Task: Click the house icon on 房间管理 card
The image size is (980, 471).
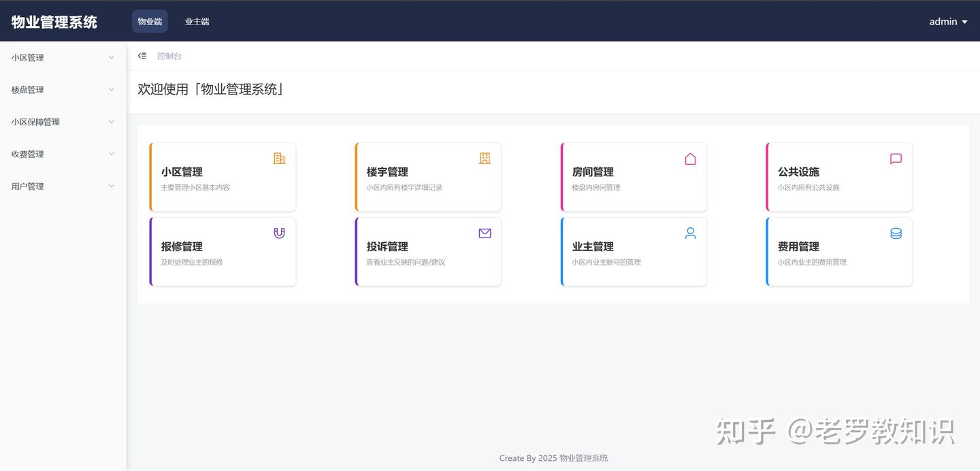Action: [690, 159]
